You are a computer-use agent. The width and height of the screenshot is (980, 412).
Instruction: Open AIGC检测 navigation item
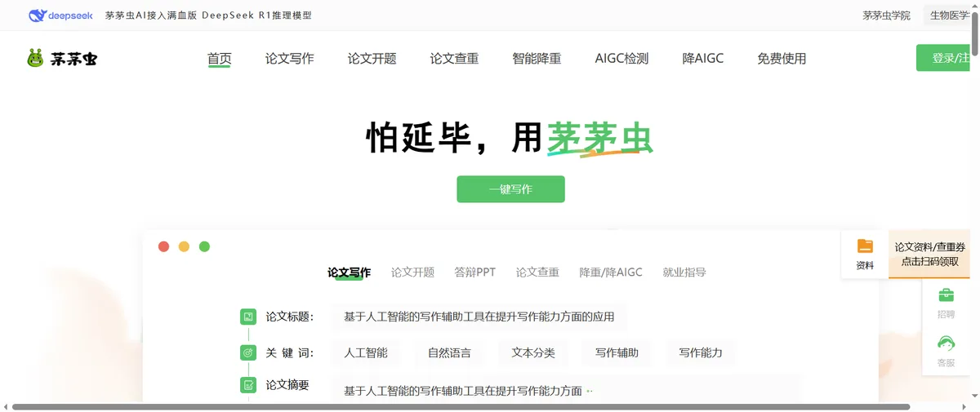[621, 59]
